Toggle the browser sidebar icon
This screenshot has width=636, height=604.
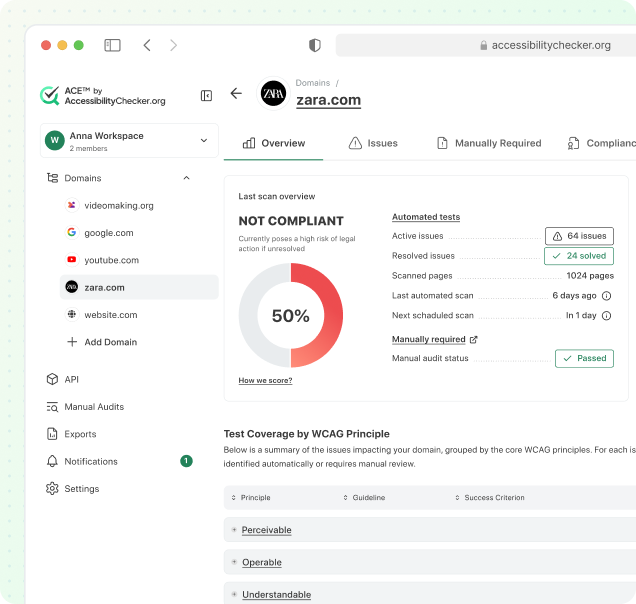tap(112, 45)
